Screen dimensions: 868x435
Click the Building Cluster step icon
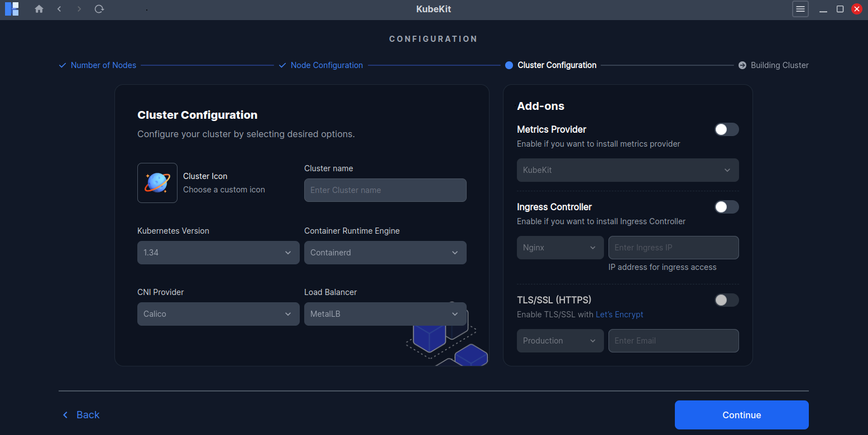point(742,65)
